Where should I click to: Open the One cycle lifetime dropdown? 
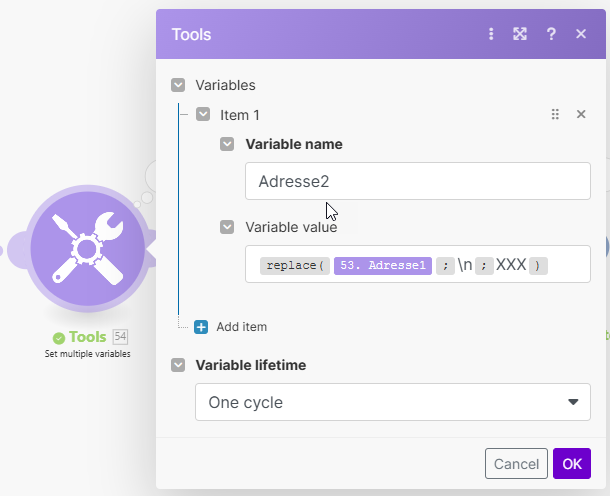393,403
